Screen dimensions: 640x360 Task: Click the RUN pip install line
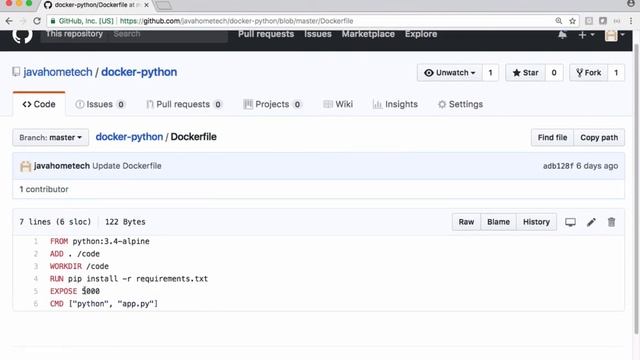[x=129, y=279]
